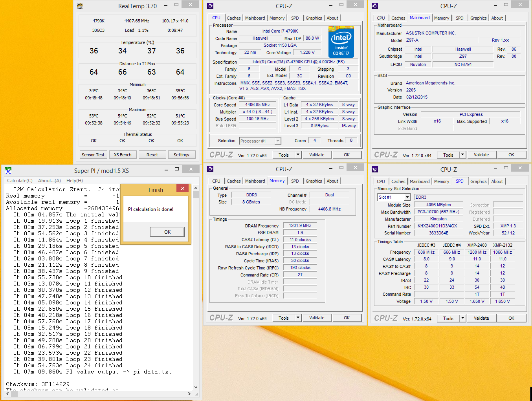The height and width of the screenshot is (401, 532).
Task: Open About tab in CPU-Z Memory window
Action: tap(332, 181)
